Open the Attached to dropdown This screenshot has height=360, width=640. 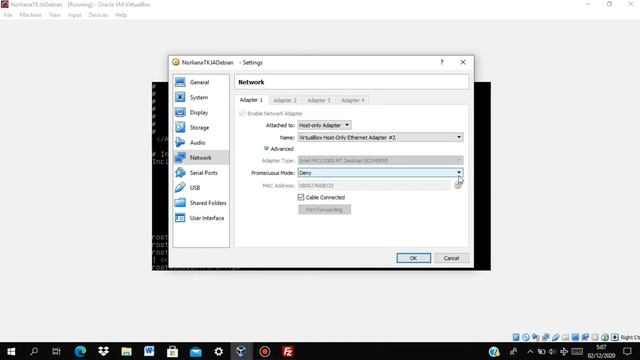324,125
